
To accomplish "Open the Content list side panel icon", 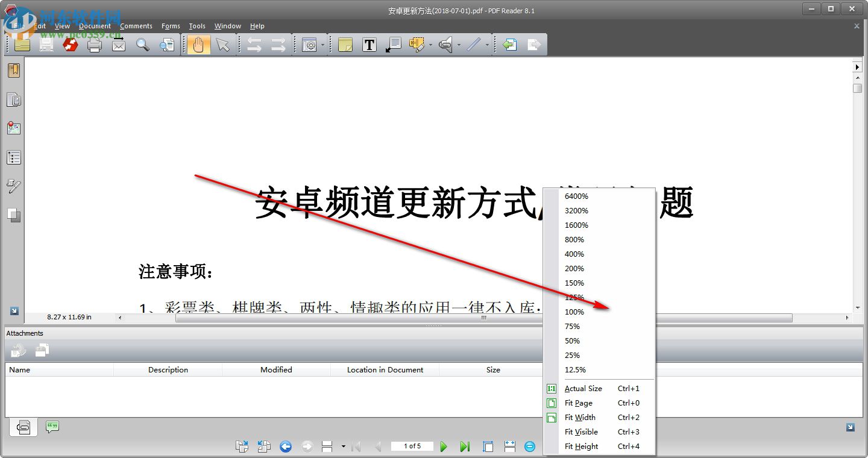I will (13, 157).
